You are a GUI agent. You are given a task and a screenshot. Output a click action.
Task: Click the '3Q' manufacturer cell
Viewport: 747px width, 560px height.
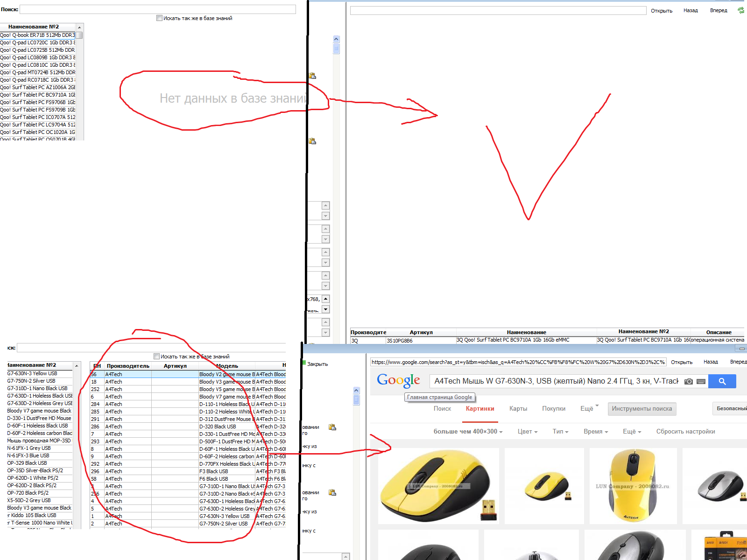coord(368,340)
